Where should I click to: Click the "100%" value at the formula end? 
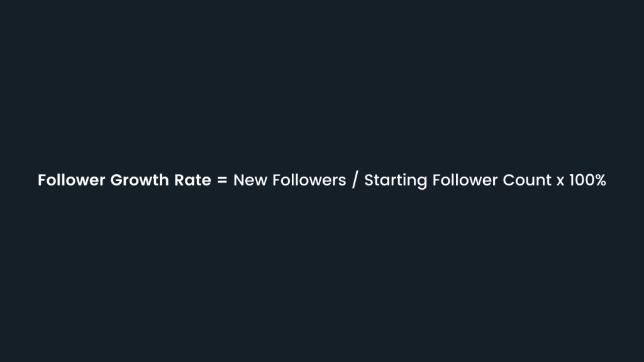pyautogui.click(x=587, y=181)
